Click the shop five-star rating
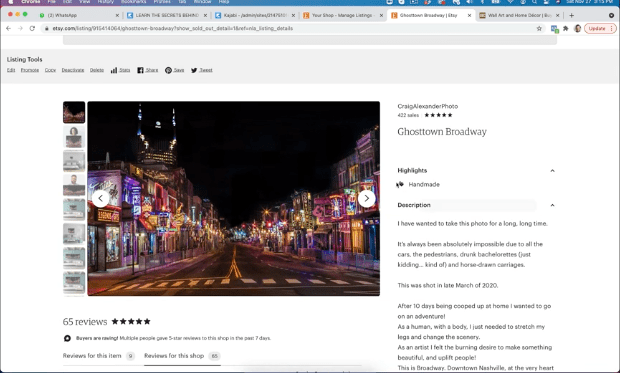The image size is (620, 373). pyautogui.click(x=438, y=115)
